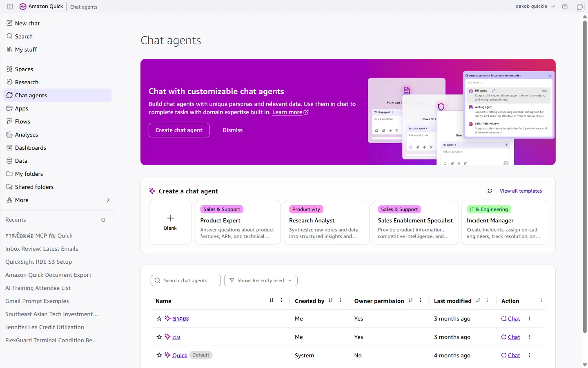Viewport: 588px width, 368px height.
Task: Open the Show: Recently used filter dropdown
Action: (x=261, y=280)
